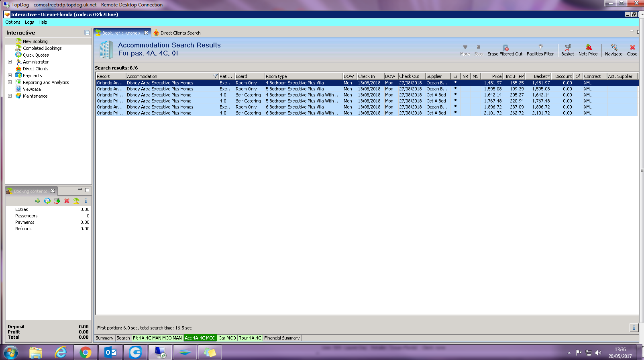Launch Google Chrome from the taskbar

point(85,353)
